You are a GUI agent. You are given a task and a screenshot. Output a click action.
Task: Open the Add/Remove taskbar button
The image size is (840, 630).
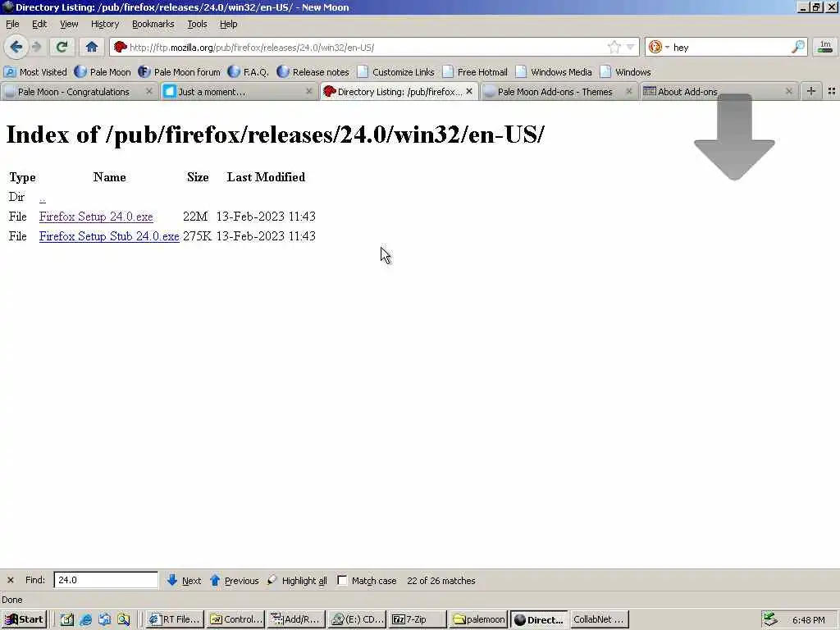(296, 619)
